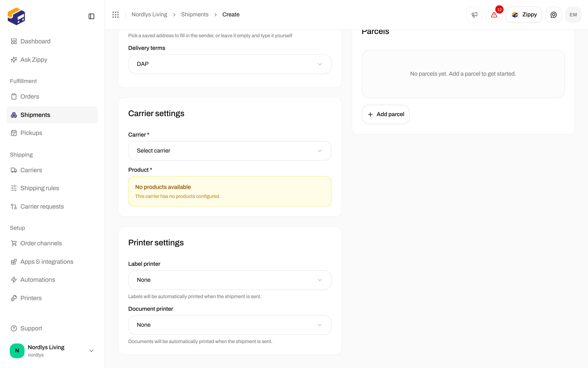
Task: Click the Ask Zippy sparkle icon
Action: 14,60
